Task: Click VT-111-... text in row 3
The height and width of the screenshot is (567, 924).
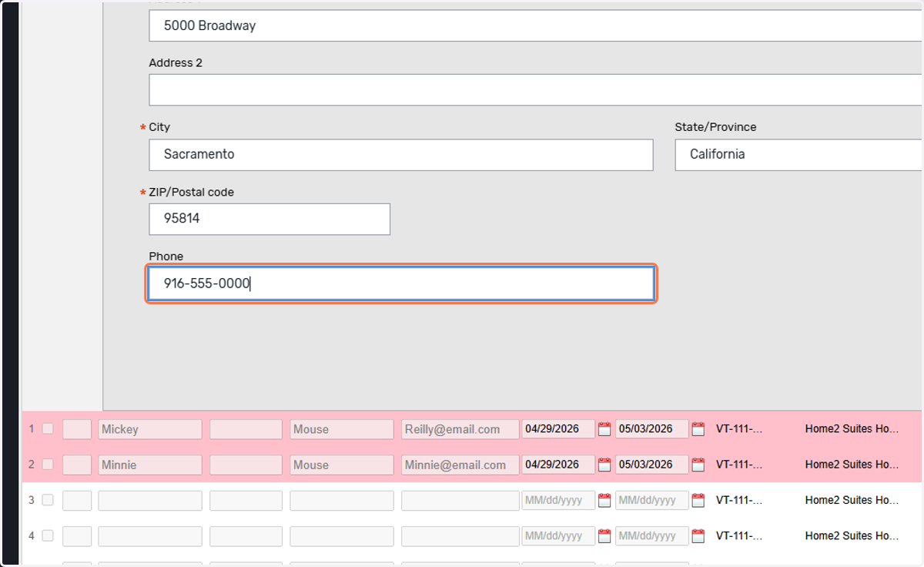Action: [739, 500]
